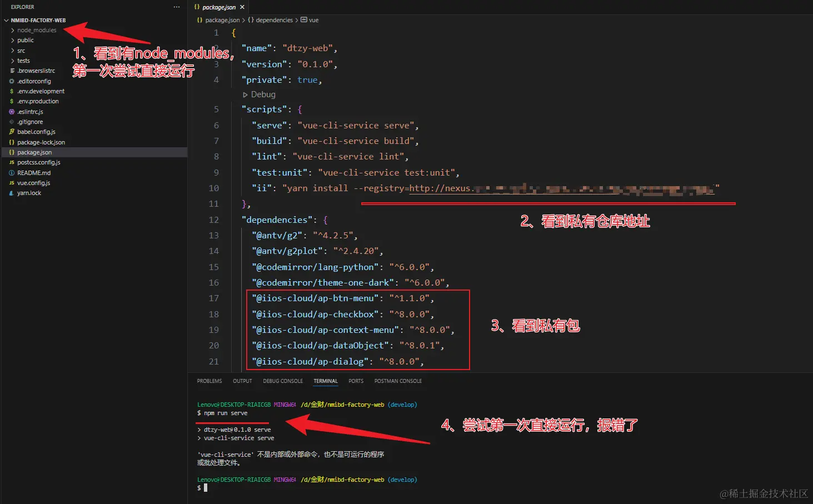Click the "name": "dtzy-web" line
Screen dimensions: 813x504
[x=289, y=48]
